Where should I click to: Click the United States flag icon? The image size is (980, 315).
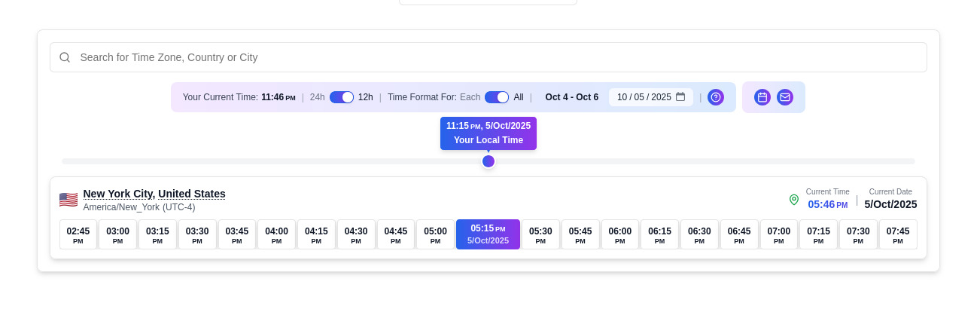click(x=68, y=200)
